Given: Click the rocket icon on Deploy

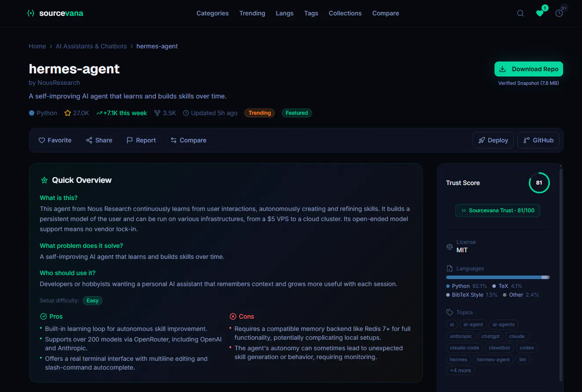Looking at the screenshot, I should (482, 140).
